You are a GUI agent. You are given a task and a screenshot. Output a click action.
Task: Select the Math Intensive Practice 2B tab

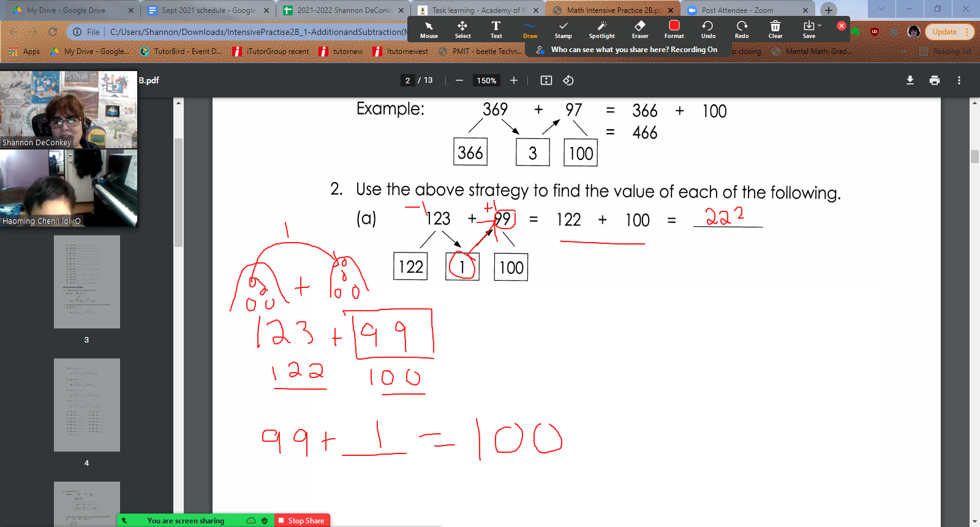tap(613, 10)
